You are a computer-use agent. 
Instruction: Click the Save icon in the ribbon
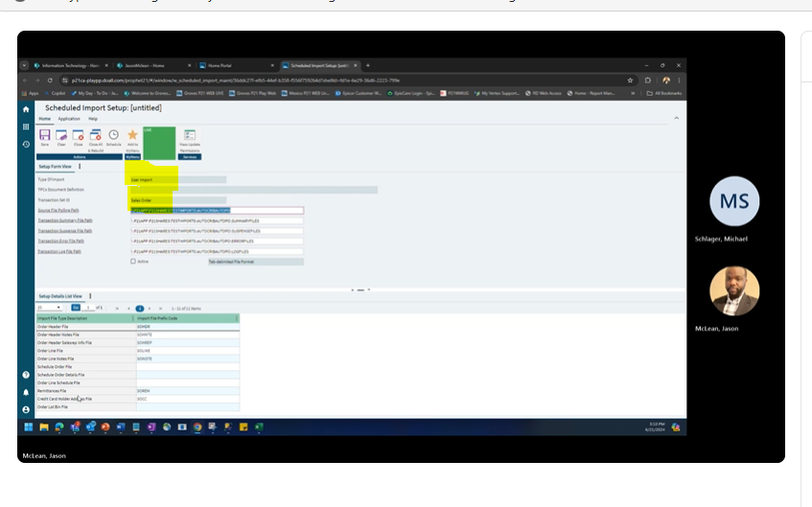pos(45,137)
